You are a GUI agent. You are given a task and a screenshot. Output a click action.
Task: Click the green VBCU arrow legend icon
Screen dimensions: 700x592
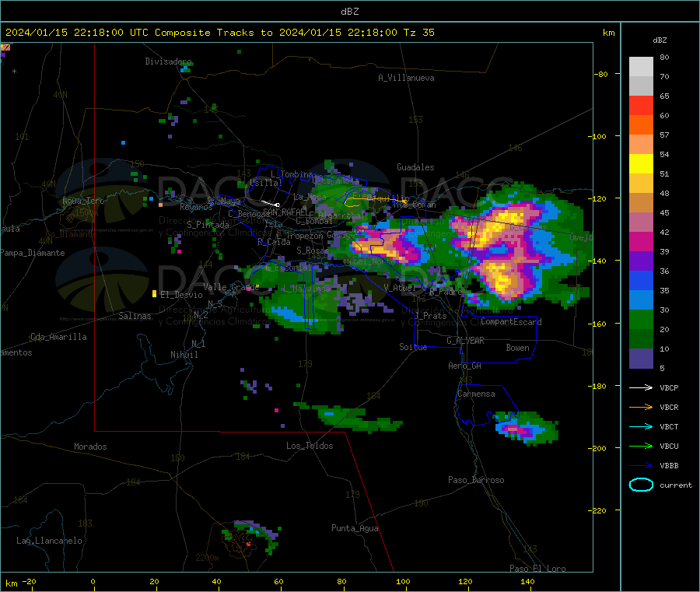(x=641, y=446)
